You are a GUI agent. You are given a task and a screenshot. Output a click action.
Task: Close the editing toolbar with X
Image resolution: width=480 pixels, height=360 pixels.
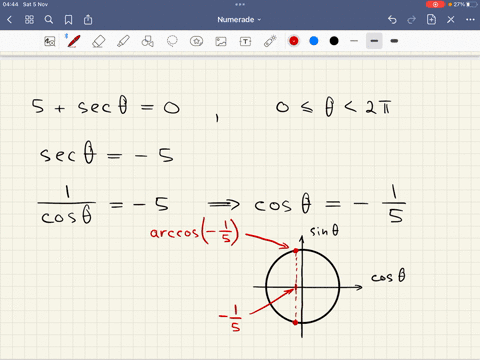[x=451, y=20]
